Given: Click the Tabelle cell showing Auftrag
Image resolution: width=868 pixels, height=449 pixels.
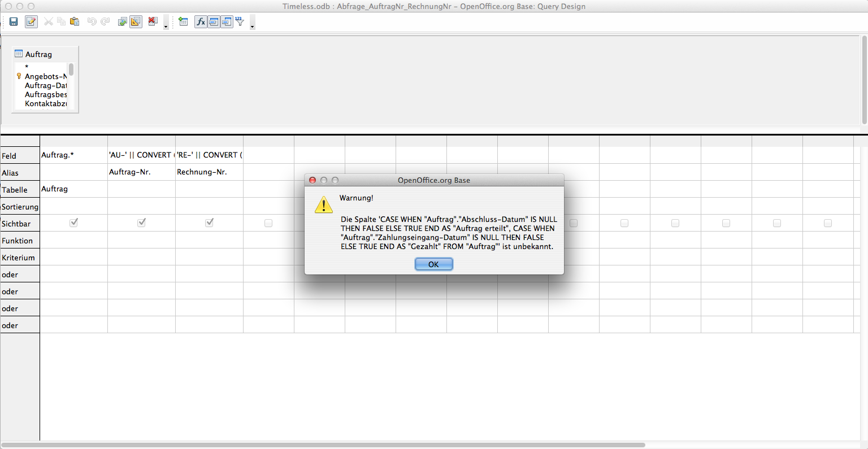Looking at the screenshot, I should [x=73, y=189].
